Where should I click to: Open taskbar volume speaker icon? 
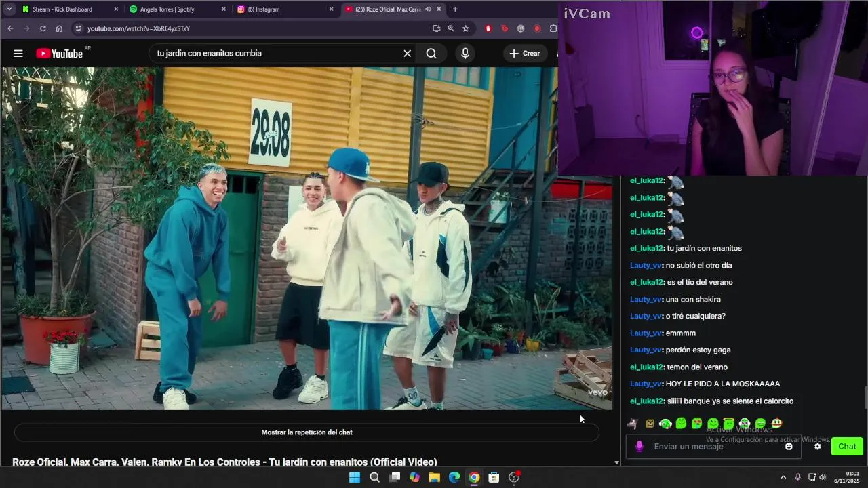point(823,477)
